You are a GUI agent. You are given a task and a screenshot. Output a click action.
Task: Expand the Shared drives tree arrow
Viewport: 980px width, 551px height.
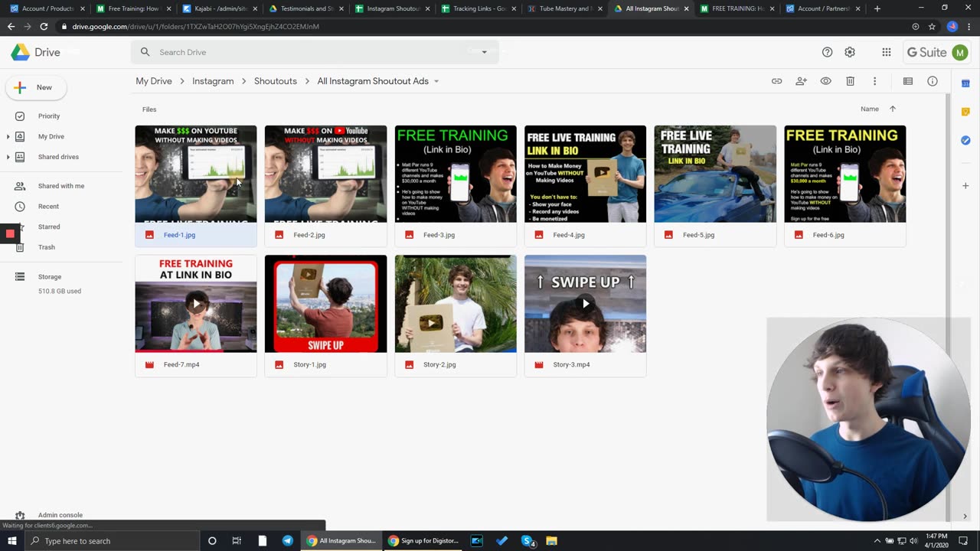[8, 157]
